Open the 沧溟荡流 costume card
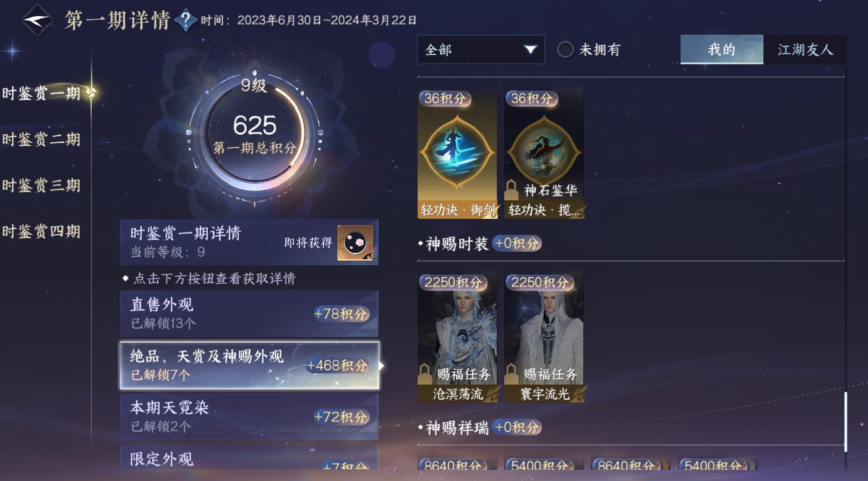The height and width of the screenshot is (481, 868). click(457, 336)
